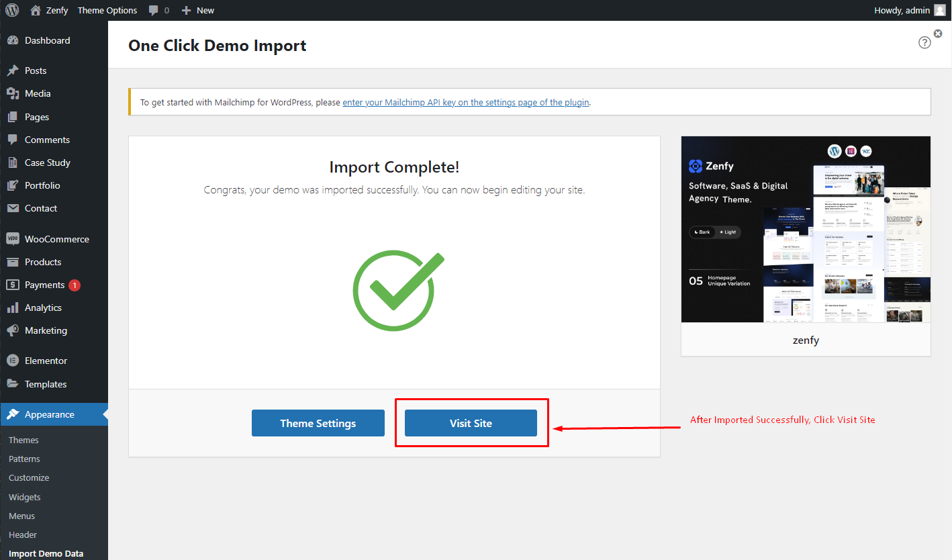Click the Import Complete! heading
952x560 pixels.
click(394, 167)
